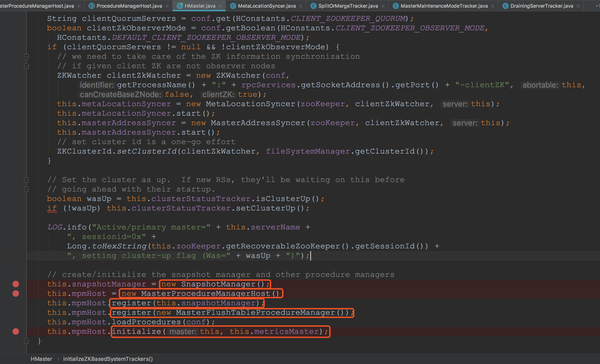The image size is (600, 364).
Task: Click the MetaLocationSyncer.java class icon
Action: pos(233,6)
